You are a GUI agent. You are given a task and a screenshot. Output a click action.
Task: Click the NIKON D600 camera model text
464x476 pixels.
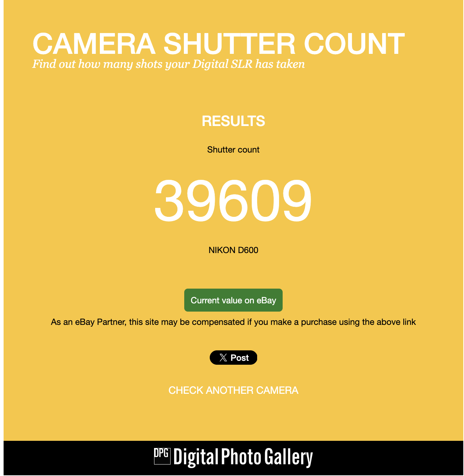point(233,250)
